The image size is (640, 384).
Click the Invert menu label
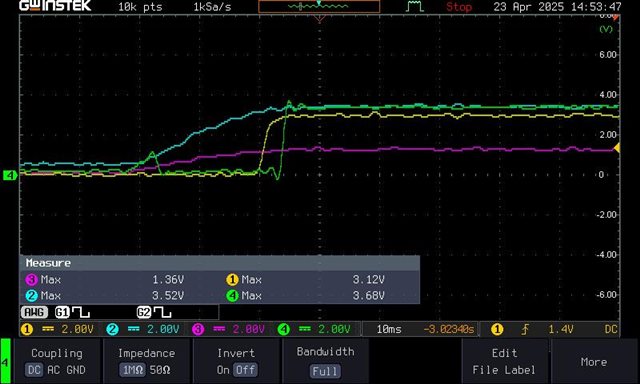pyautogui.click(x=236, y=353)
